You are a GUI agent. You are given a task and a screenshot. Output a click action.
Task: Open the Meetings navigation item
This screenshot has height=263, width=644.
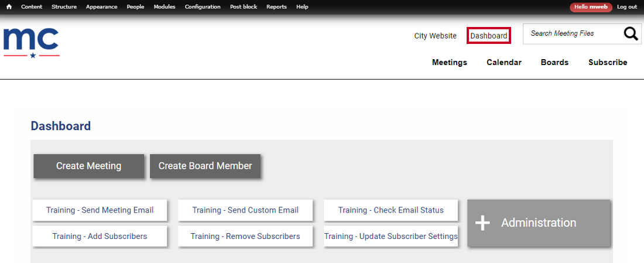(450, 63)
